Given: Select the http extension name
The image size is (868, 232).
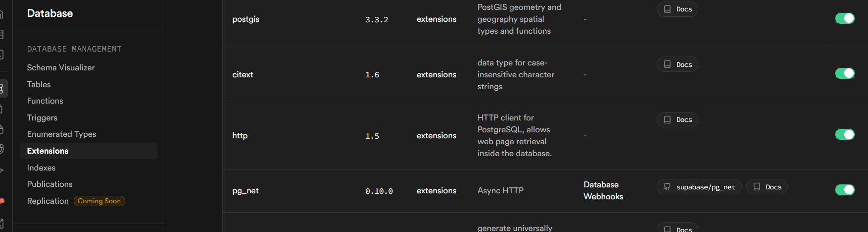Looking at the screenshot, I should (240, 135).
